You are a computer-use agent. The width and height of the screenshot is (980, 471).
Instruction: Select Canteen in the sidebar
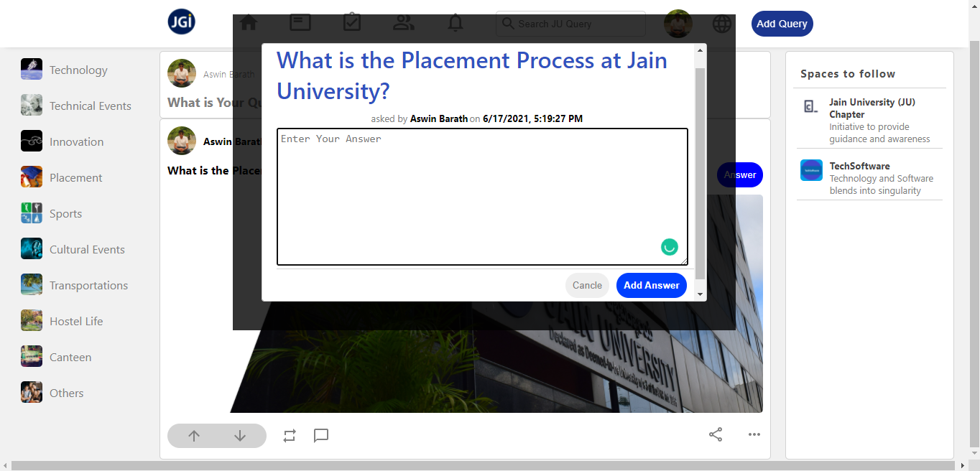tap(70, 358)
